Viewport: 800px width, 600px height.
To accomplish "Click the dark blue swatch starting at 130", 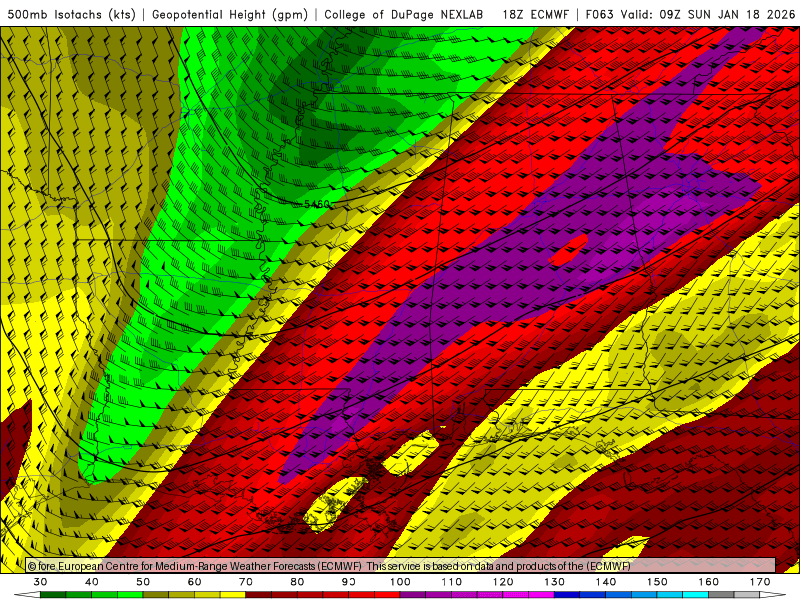I will (x=567, y=595).
